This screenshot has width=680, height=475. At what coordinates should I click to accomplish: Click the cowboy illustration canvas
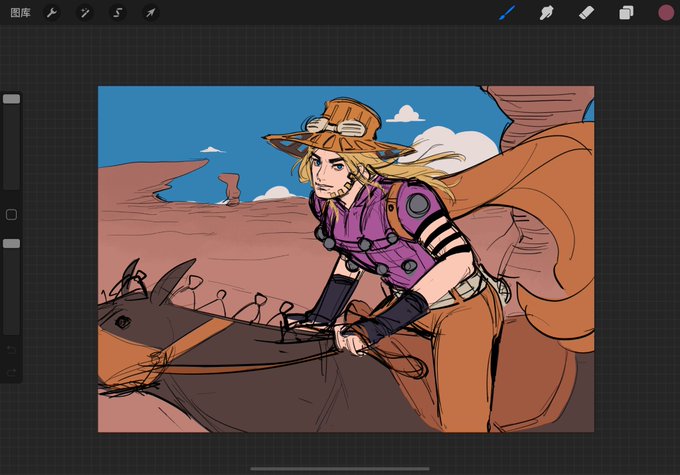[x=346, y=259]
